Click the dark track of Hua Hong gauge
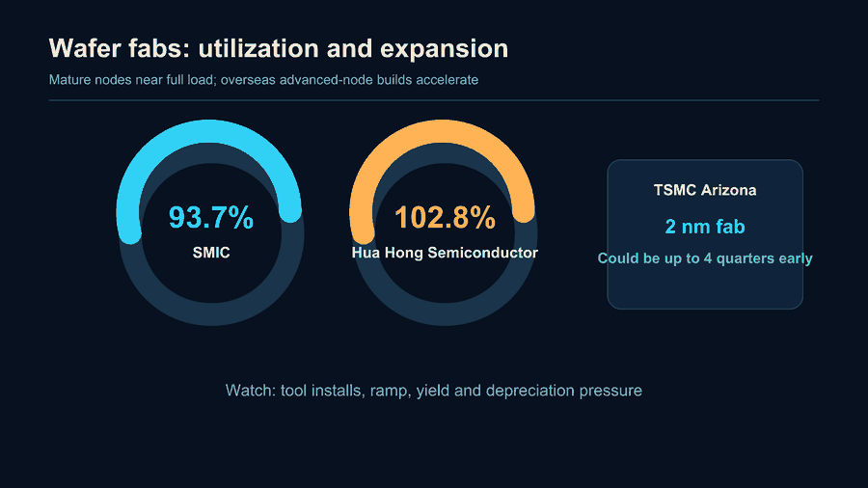The width and height of the screenshot is (868, 488). [x=445, y=314]
